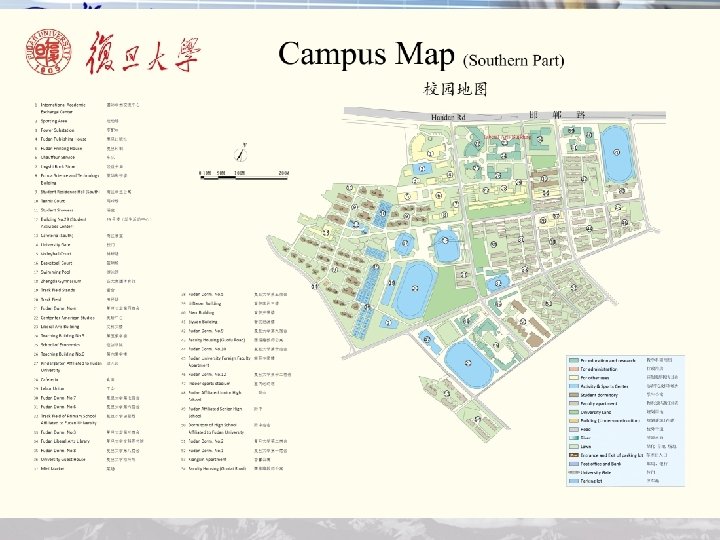Select index entry 'Zhengda Gymnasium'
Viewport: 720px width, 540px height.
[61, 281]
